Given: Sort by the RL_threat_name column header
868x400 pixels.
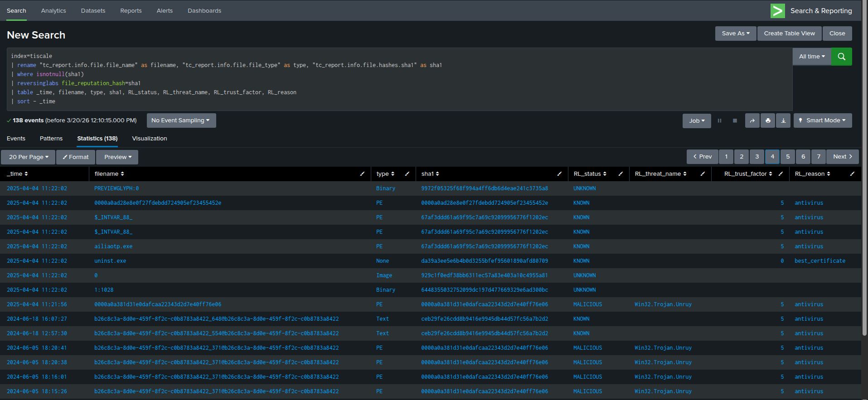Looking at the screenshot, I should pos(660,174).
